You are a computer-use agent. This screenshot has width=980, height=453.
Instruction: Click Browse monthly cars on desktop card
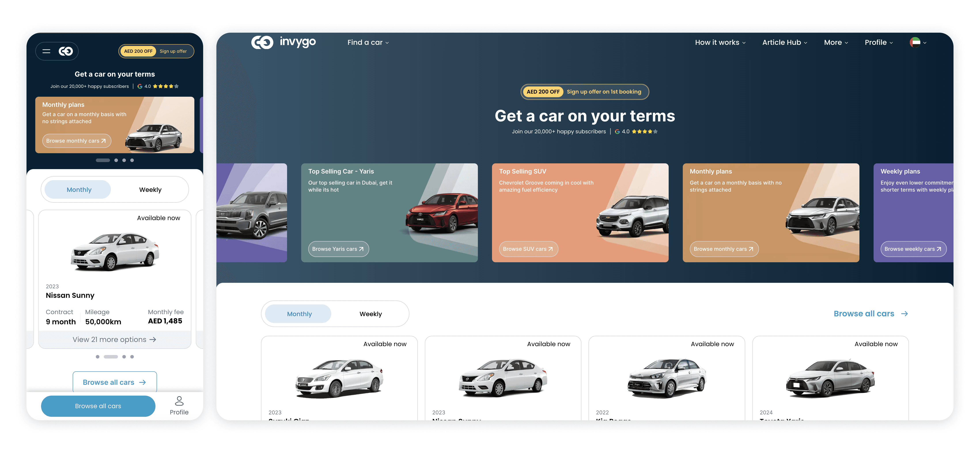[724, 249]
